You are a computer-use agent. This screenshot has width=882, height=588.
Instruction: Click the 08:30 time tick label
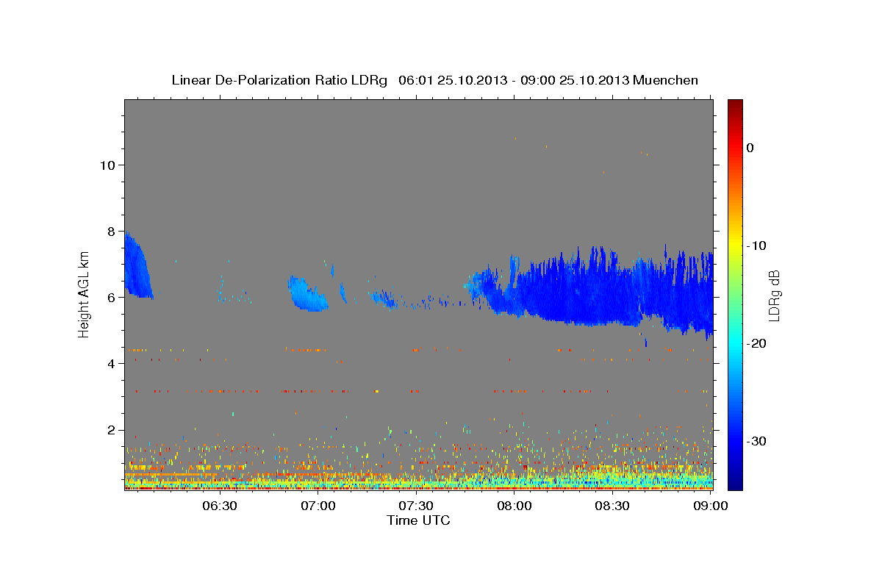(x=612, y=506)
